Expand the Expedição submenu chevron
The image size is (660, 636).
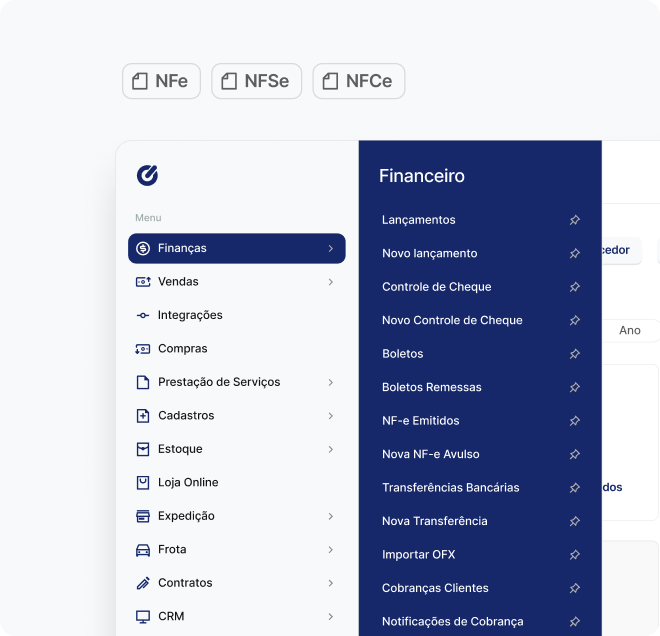pyautogui.click(x=330, y=516)
